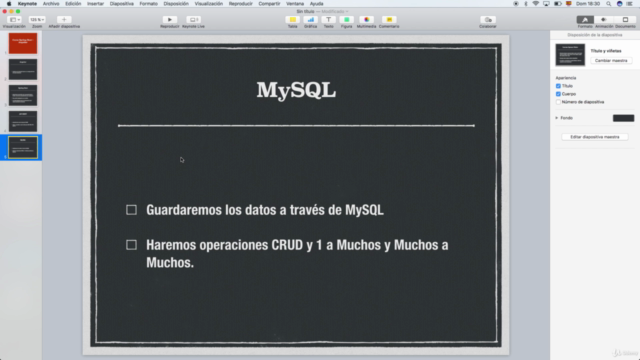This screenshot has width=640, height=360.
Task: Open the Formato menu
Action: pos(149,4)
